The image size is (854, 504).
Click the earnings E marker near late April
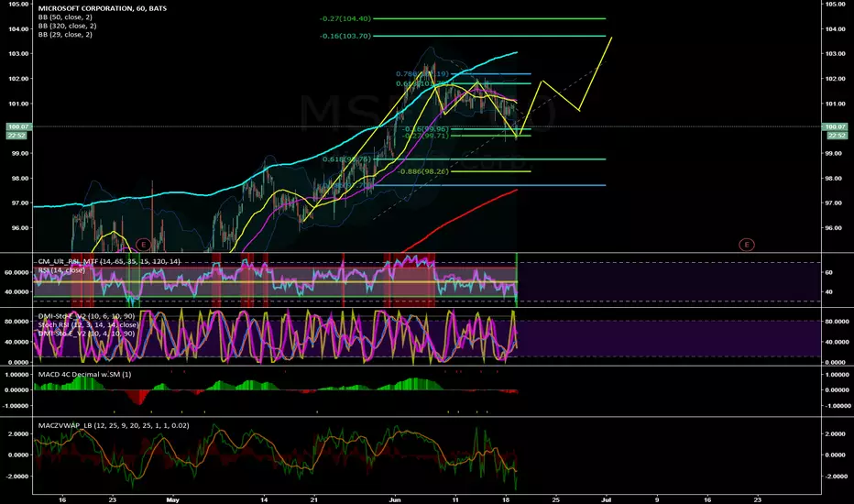coord(143,245)
